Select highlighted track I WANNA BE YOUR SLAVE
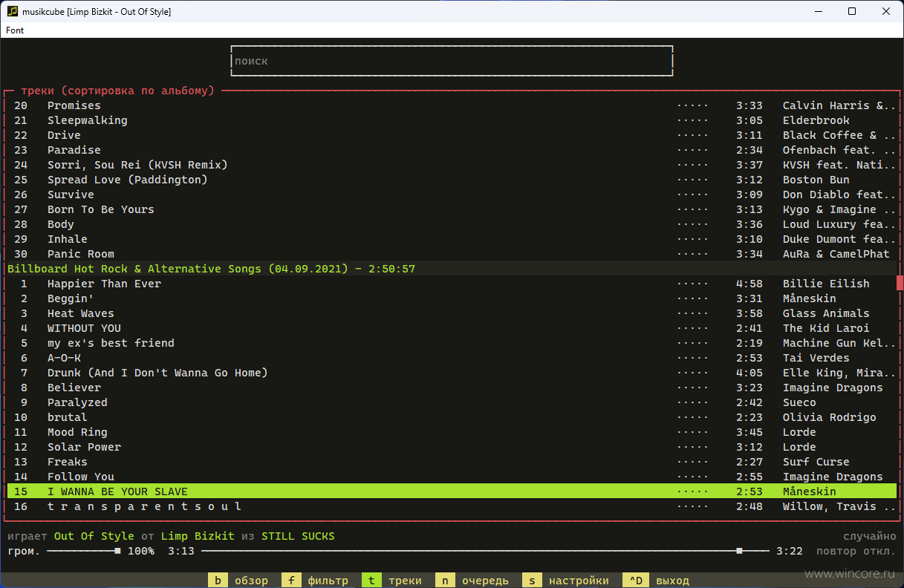The image size is (904, 588). point(452,491)
